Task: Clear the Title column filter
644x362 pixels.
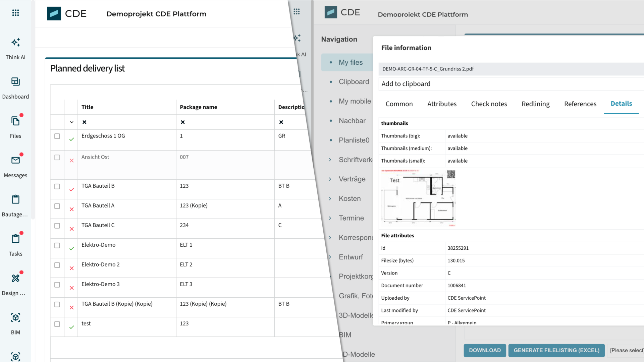Action: click(x=85, y=122)
